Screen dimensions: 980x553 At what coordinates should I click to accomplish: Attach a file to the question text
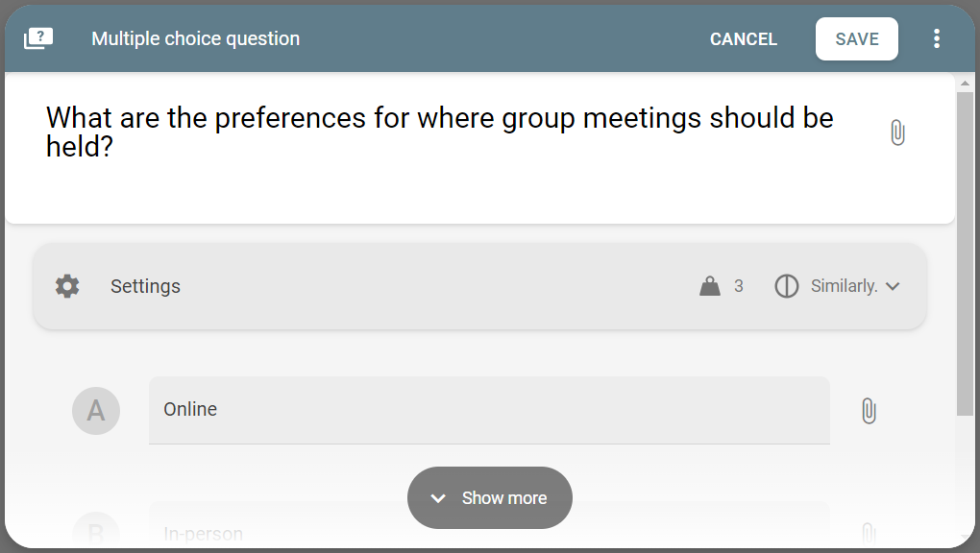point(897,132)
